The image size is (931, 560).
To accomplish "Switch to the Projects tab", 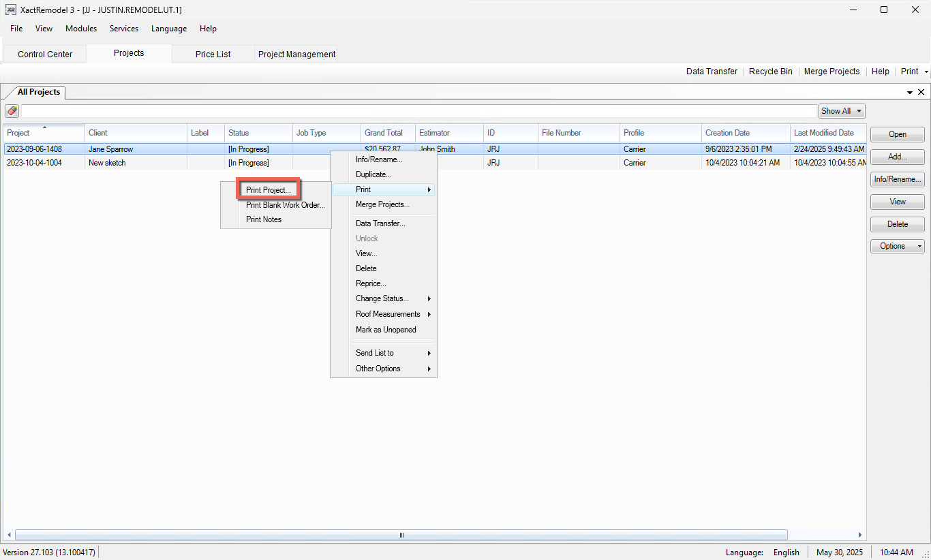I will pos(129,53).
